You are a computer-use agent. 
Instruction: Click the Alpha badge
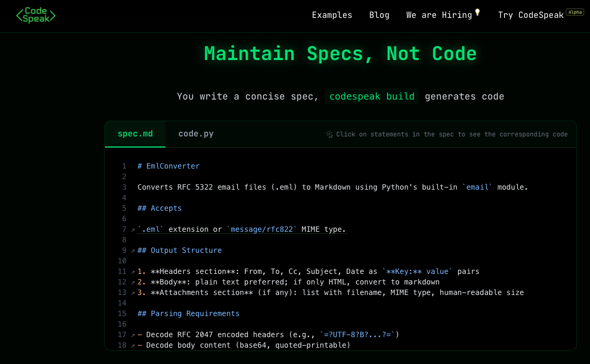pyautogui.click(x=575, y=12)
